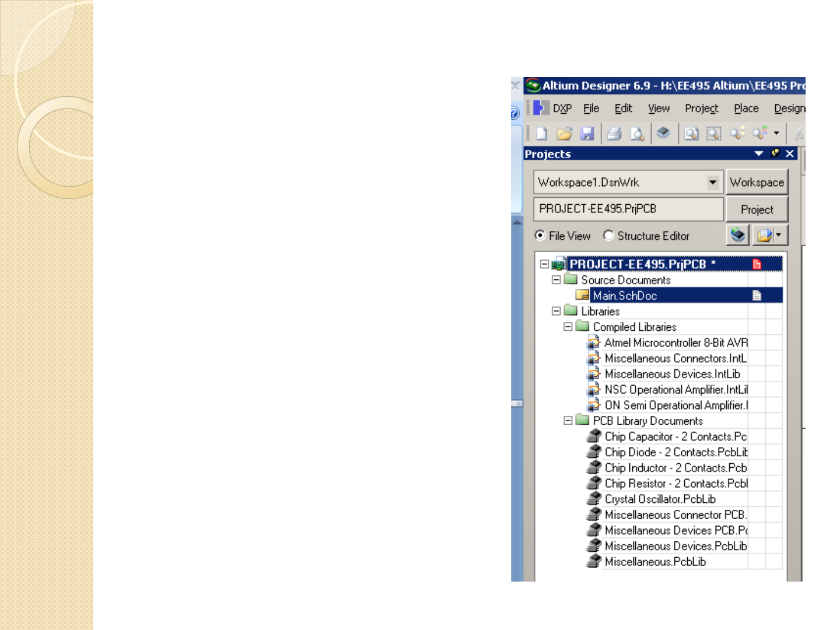
Task: Close the Projects panel
Action: pyautogui.click(x=790, y=153)
